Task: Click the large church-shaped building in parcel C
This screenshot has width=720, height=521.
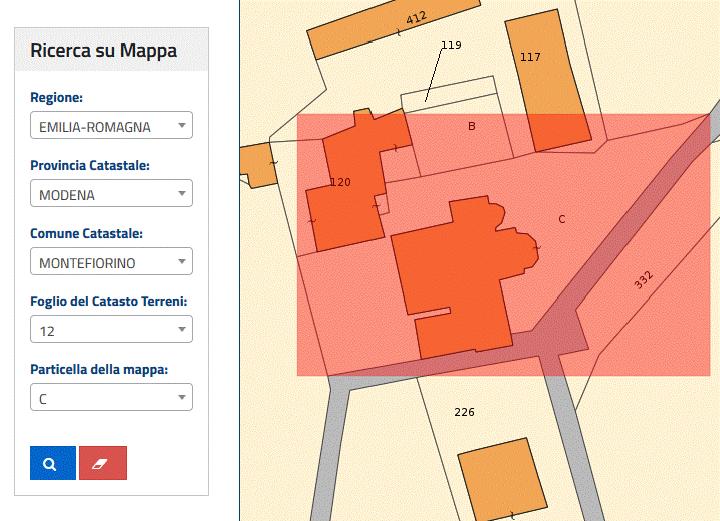Action: pos(459,271)
